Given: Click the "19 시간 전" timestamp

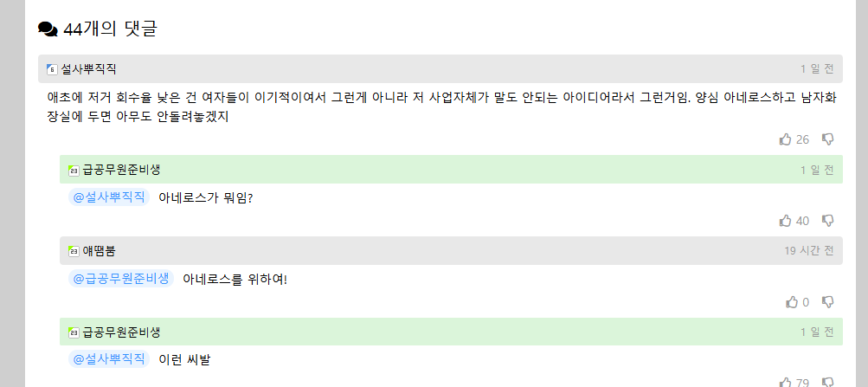Looking at the screenshot, I should tap(809, 251).
